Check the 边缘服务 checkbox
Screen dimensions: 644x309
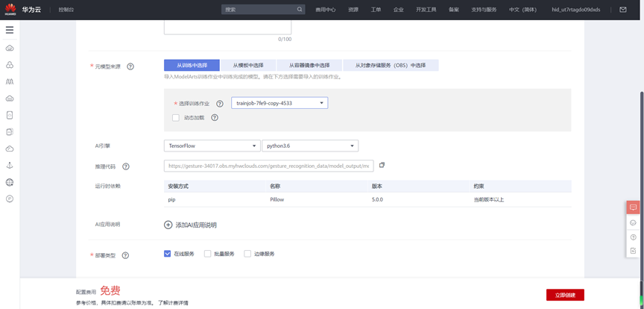[x=247, y=254]
